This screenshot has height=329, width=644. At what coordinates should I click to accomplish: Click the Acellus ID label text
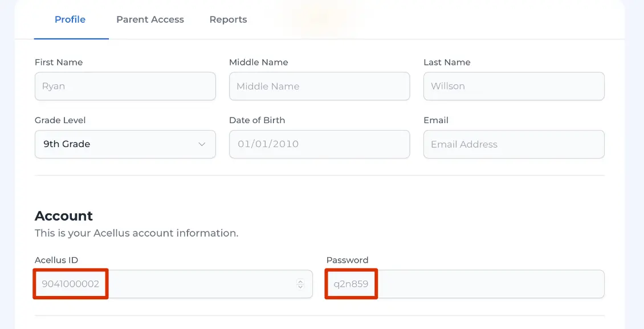56,260
